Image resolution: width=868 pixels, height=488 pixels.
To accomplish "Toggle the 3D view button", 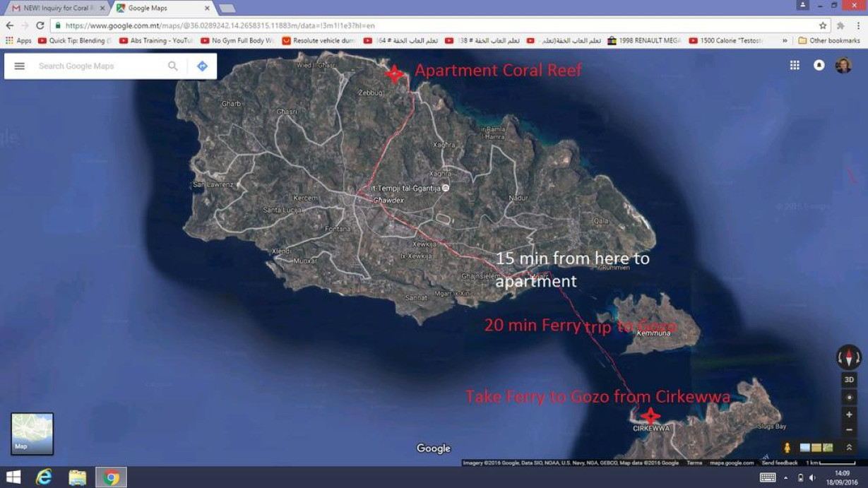I will tap(850, 380).
